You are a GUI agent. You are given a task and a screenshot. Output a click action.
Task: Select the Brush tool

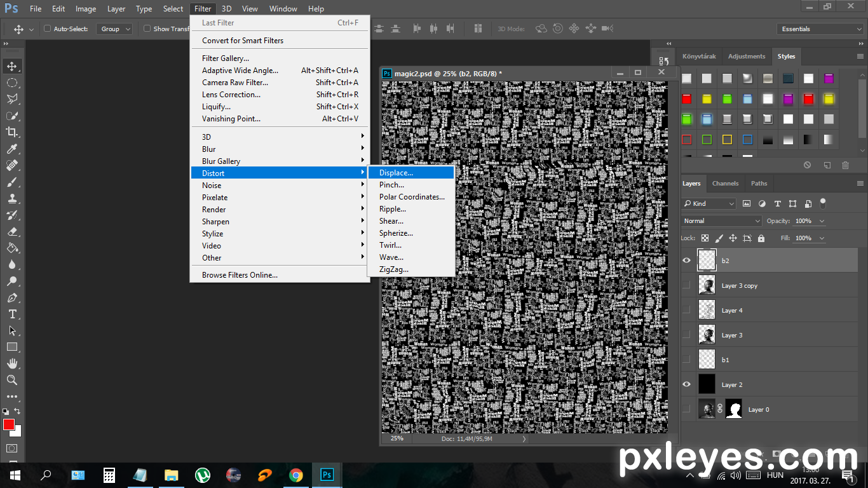click(12, 182)
